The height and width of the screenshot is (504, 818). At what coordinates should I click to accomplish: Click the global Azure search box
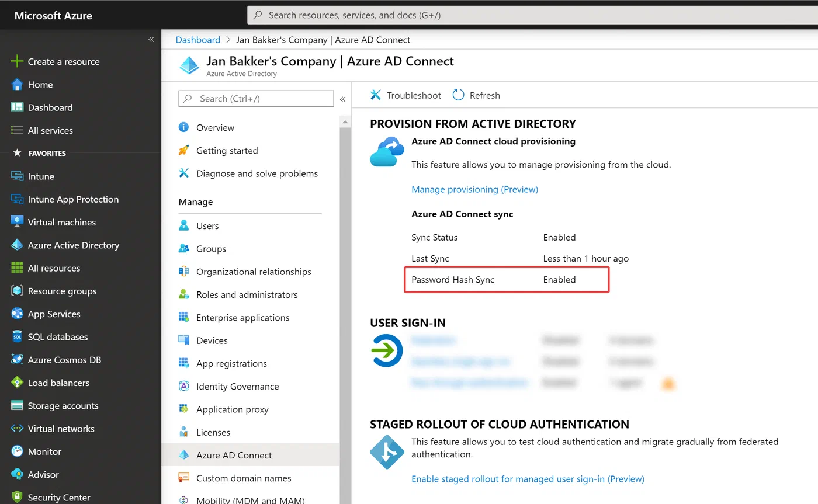[532, 15]
